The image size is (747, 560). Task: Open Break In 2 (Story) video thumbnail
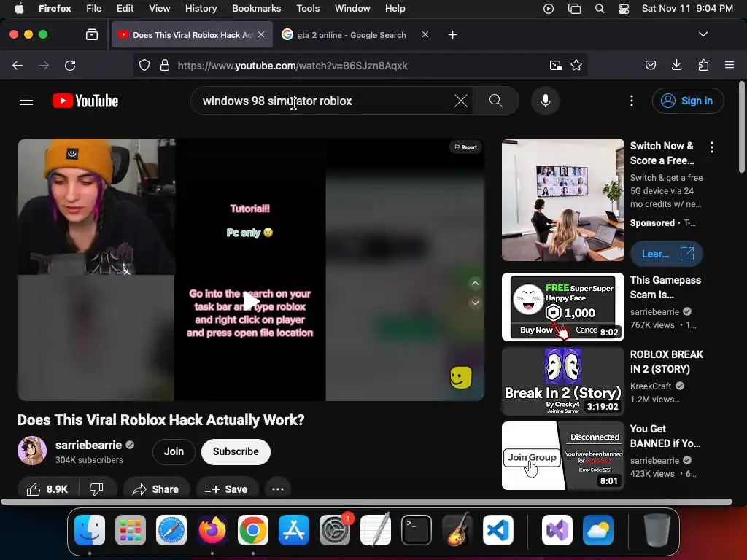tap(562, 381)
